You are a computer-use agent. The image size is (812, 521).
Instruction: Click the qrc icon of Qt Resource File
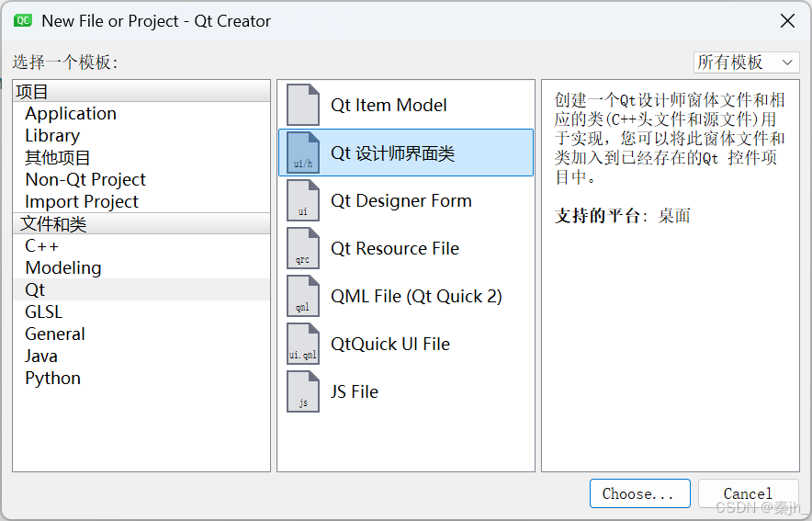pos(303,248)
